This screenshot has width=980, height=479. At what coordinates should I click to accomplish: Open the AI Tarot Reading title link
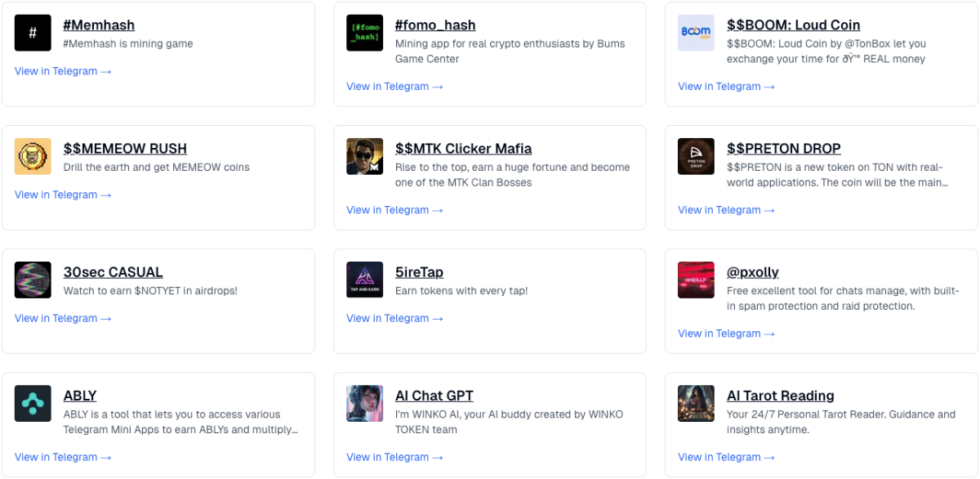tap(780, 396)
